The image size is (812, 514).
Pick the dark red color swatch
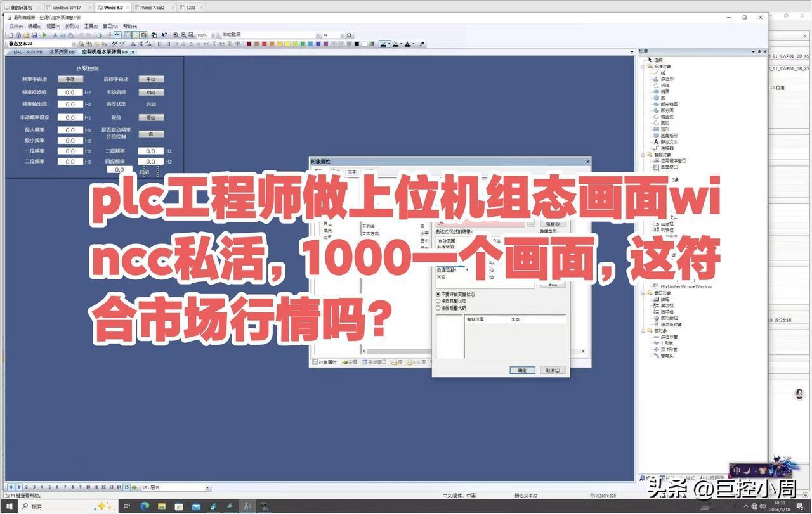[x=249, y=44]
